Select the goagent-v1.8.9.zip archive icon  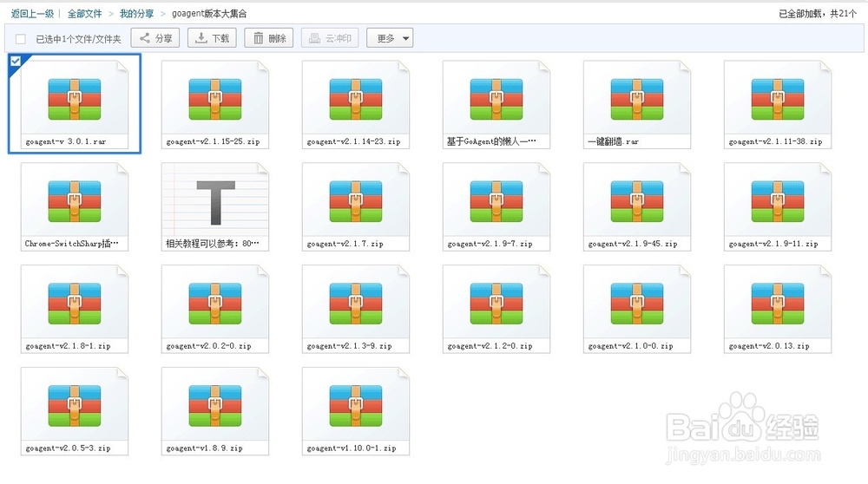214,406
